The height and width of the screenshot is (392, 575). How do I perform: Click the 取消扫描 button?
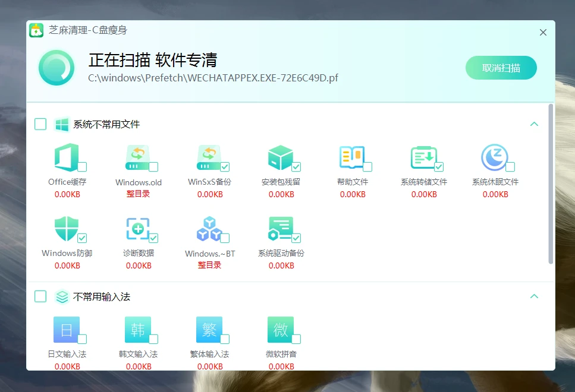[x=501, y=68]
